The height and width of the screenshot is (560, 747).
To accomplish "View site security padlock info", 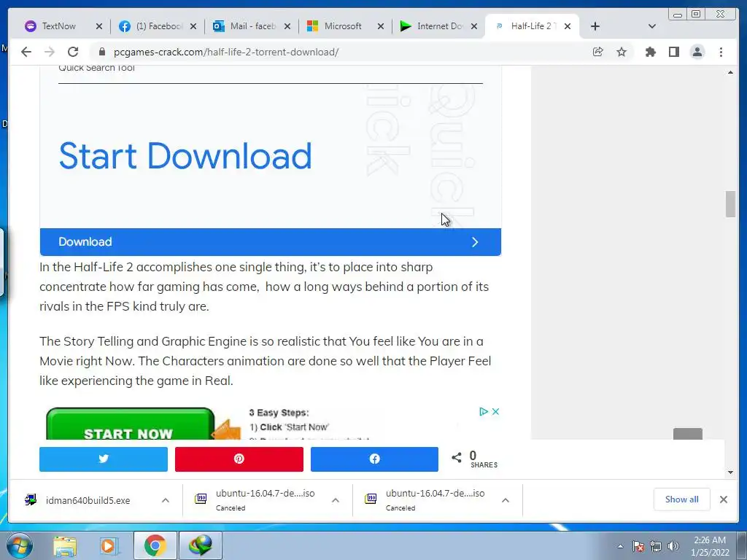I will click(102, 52).
